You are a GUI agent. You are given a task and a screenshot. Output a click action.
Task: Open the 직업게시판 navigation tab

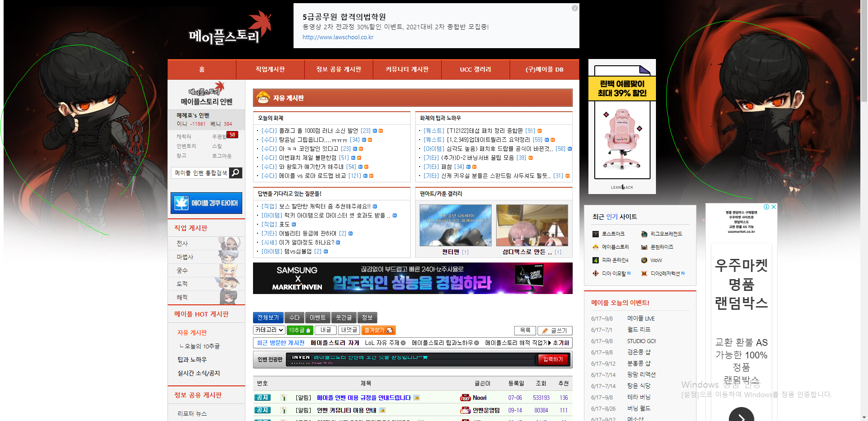270,69
